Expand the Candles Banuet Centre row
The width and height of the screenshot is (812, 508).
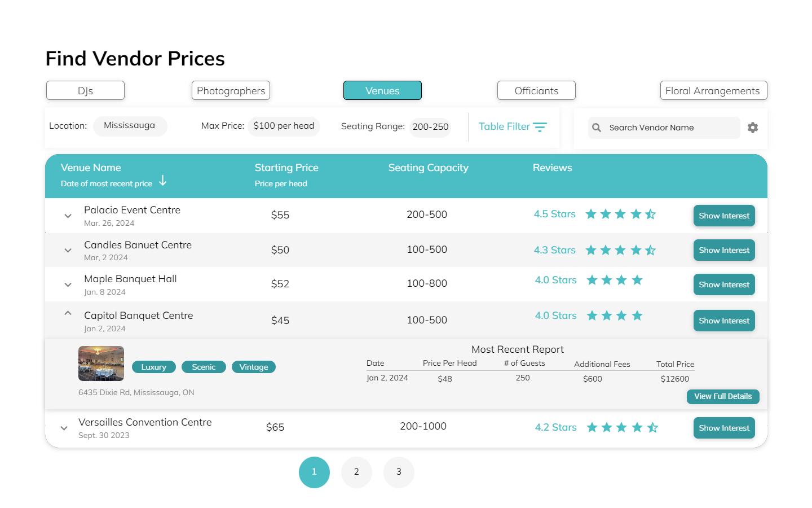68,250
